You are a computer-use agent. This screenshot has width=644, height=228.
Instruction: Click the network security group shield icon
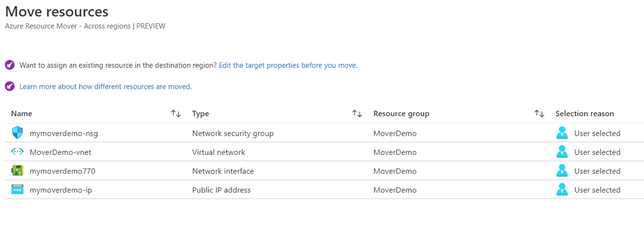click(17, 133)
